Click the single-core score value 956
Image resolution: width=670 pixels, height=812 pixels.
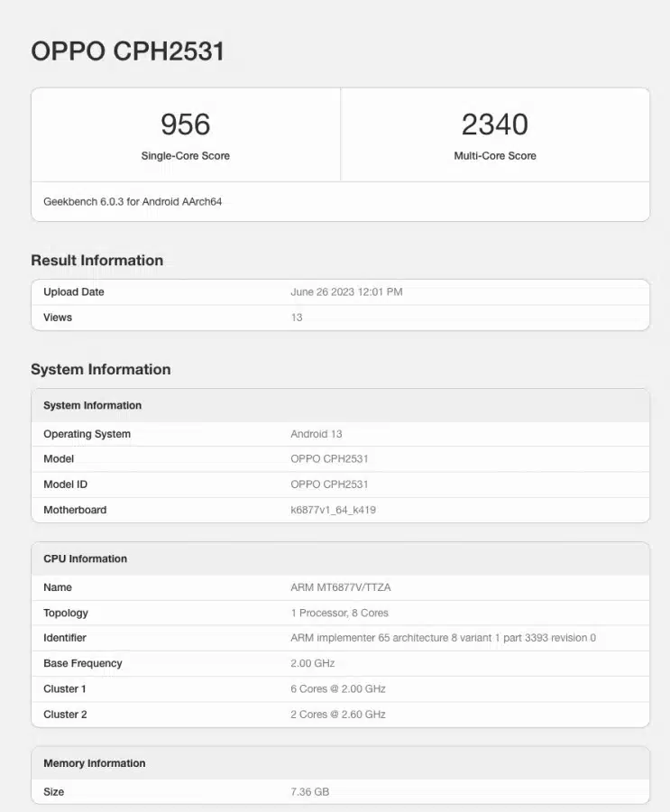[x=185, y=125]
